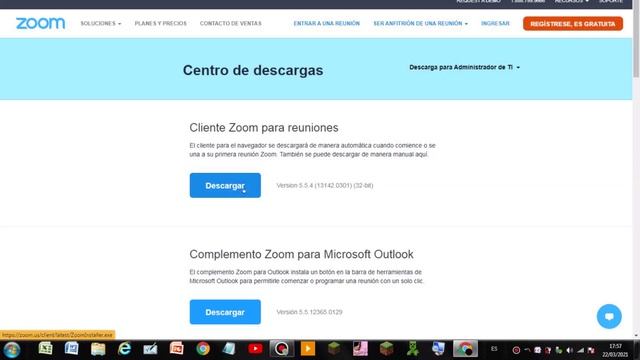
Task: Open the chat bubble help widget
Action: pyautogui.click(x=609, y=316)
